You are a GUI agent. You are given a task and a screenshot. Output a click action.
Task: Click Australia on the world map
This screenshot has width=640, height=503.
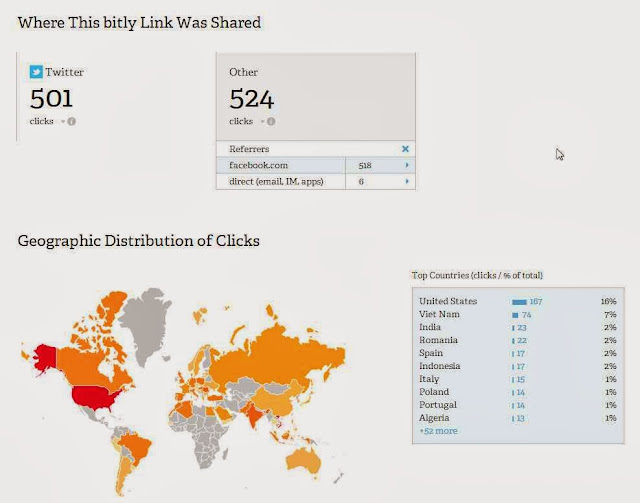(304, 461)
